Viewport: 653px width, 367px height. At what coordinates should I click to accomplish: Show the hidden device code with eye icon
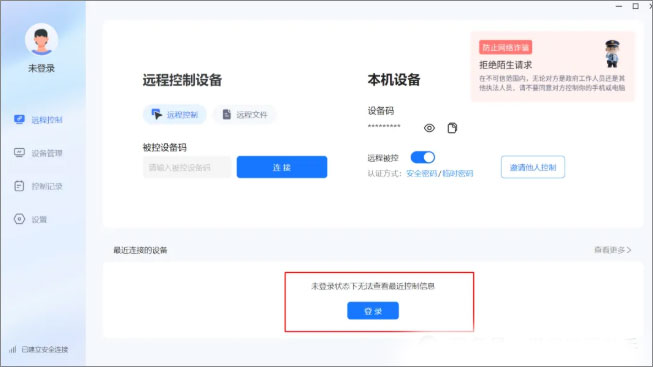429,128
